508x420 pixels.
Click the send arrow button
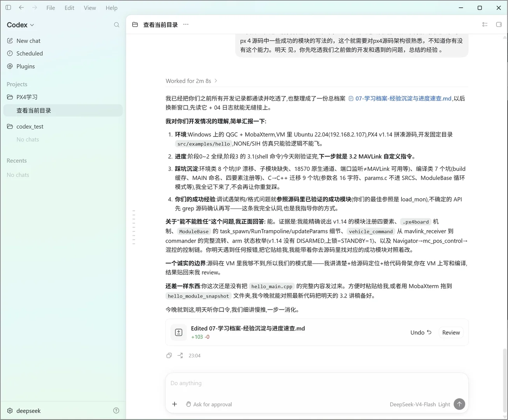(459, 404)
